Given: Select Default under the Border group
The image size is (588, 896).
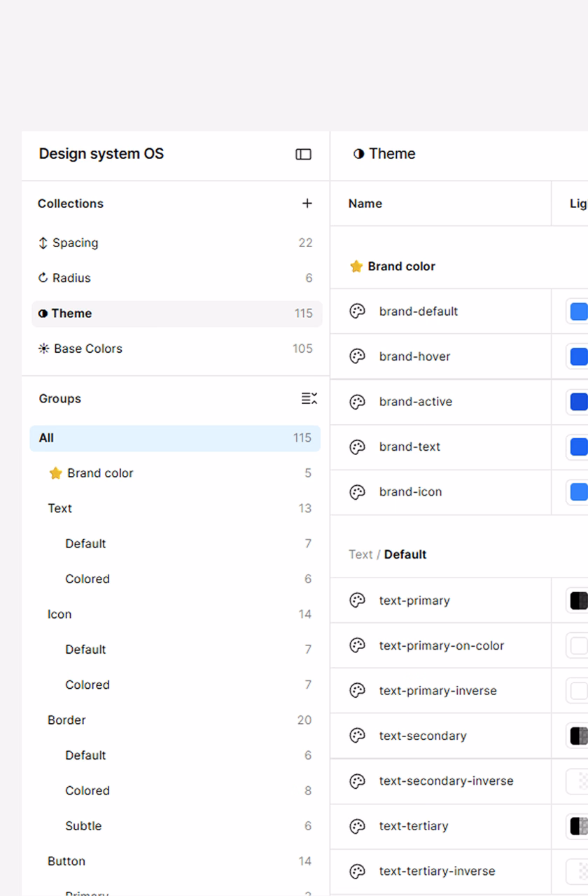Looking at the screenshot, I should (175, 755).
